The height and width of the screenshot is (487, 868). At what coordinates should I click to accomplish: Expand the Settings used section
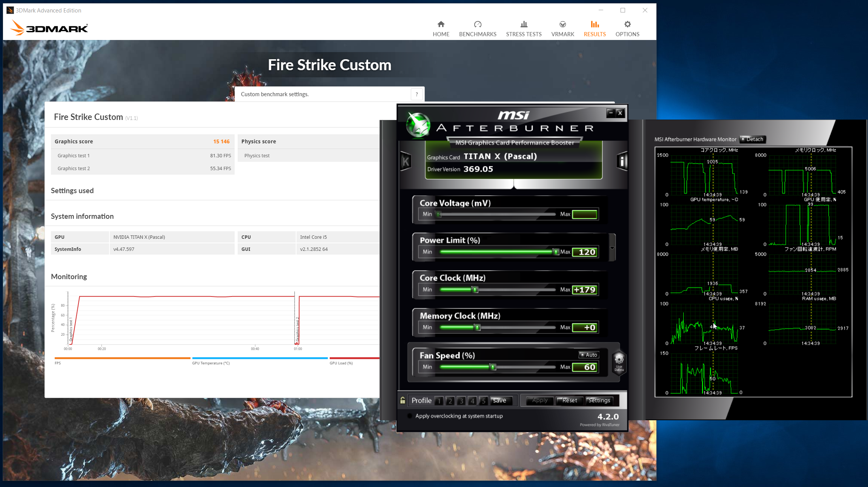coord(72,190)
